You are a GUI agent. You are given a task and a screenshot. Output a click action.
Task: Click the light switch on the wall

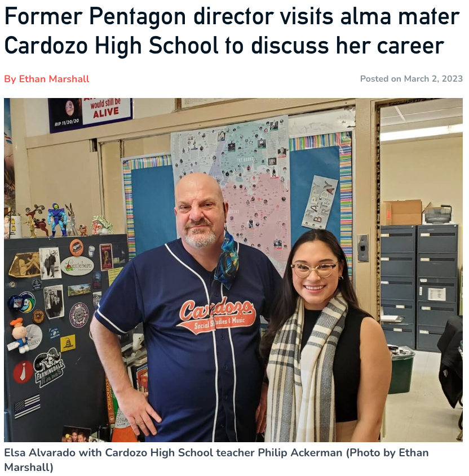tap(362, 248)
